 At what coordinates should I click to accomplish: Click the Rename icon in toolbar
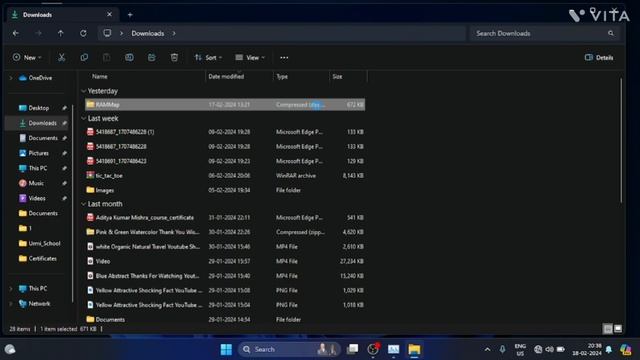click(x=129, y=58)
